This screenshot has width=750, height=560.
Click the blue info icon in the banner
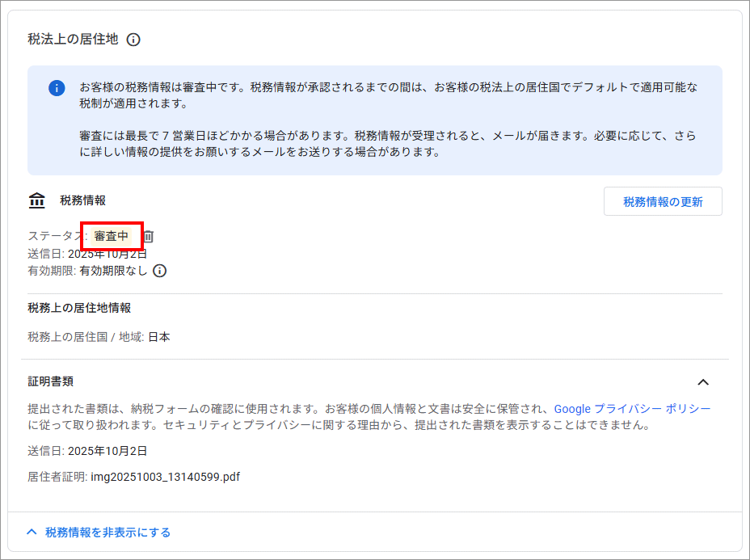(57, 88)
